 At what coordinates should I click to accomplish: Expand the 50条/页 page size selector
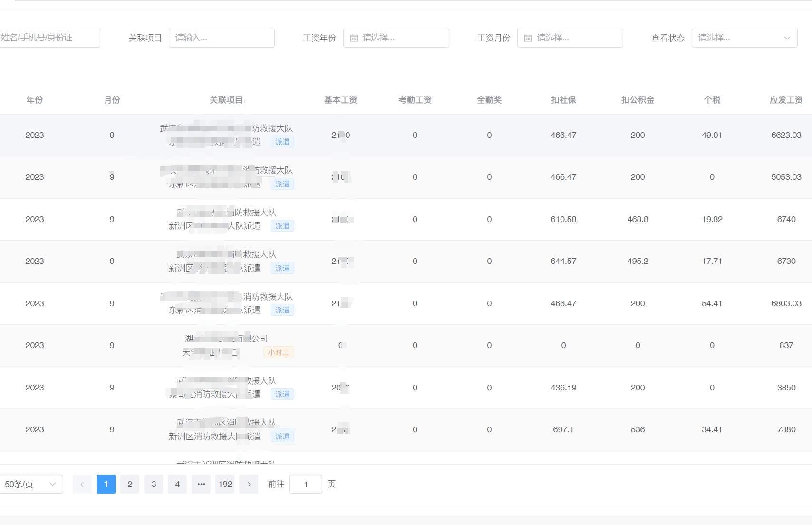31,484
